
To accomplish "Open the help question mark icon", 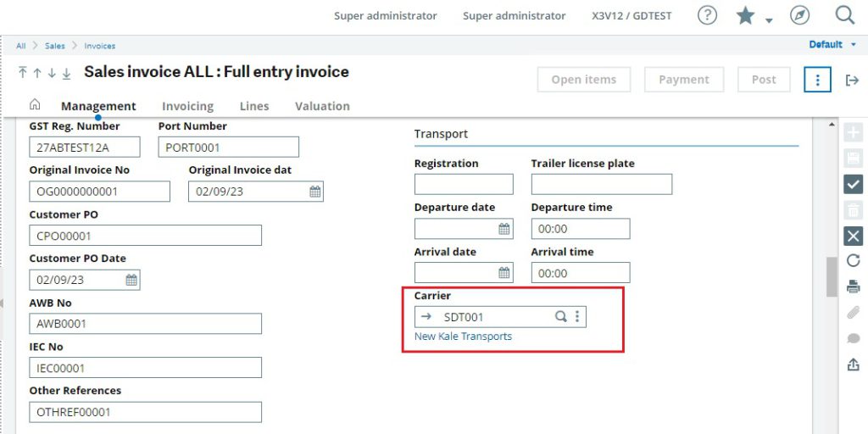I will click(707, 15).
